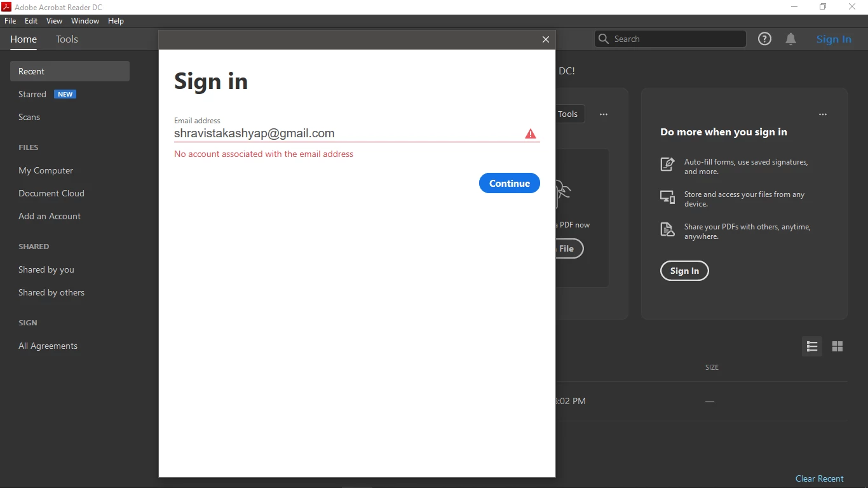Open the View menu
The width and height of the screenshot is (868, 488).
tap(54, 21)
